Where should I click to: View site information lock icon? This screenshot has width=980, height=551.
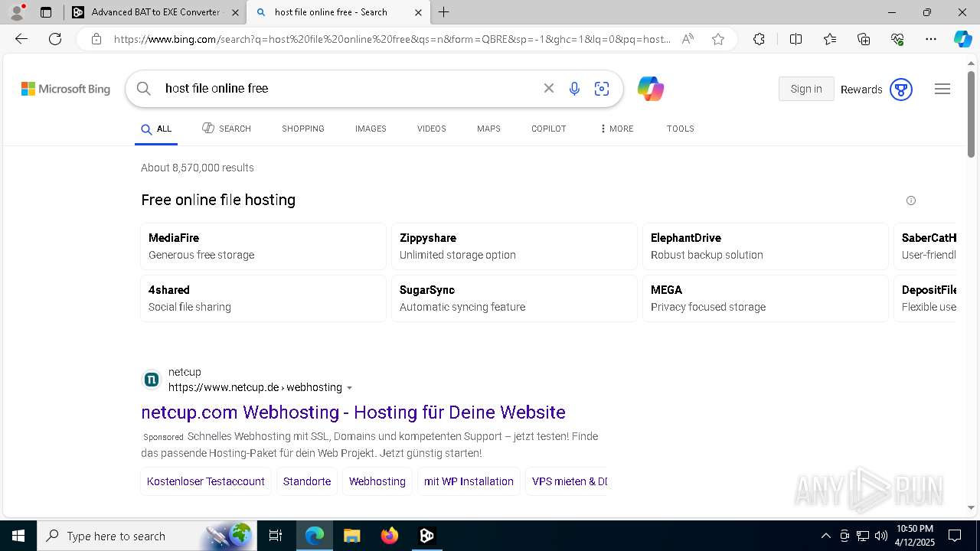(x=96, y=39)
